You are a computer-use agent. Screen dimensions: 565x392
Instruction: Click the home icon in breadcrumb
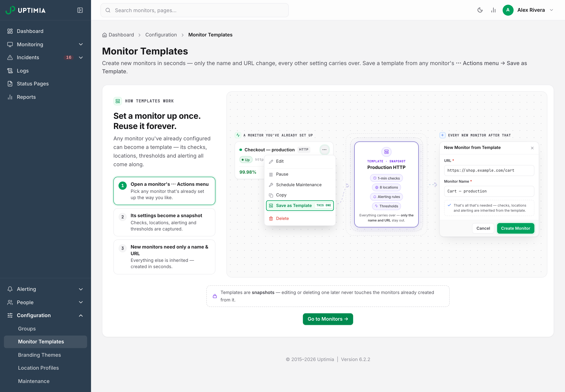pyautogui.click(x=105, y=35)
